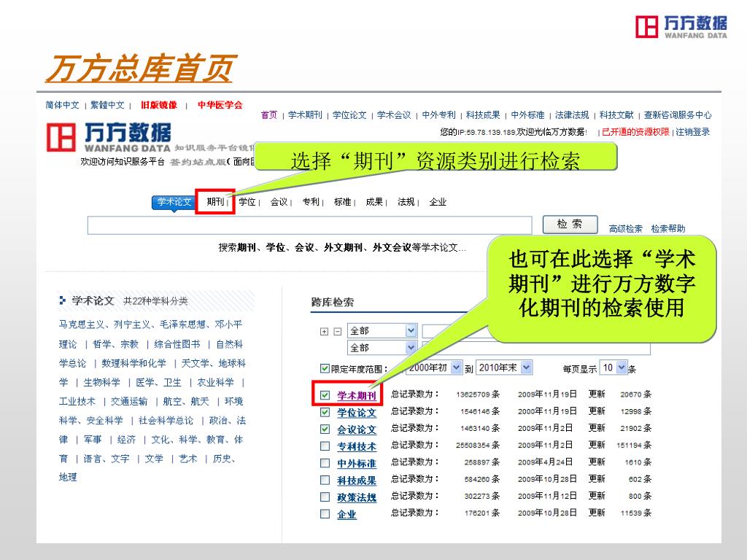
Task: Go to 首页 in top navigation
Action: click(x=268, y=114)
